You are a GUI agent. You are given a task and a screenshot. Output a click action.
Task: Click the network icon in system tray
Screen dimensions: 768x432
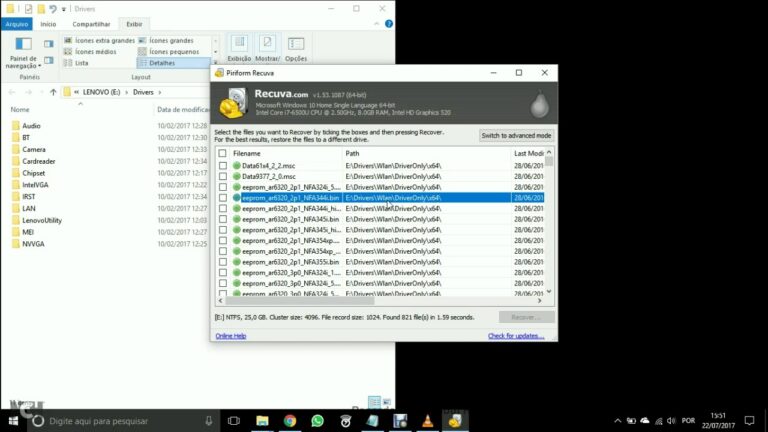tap(659, 421)
